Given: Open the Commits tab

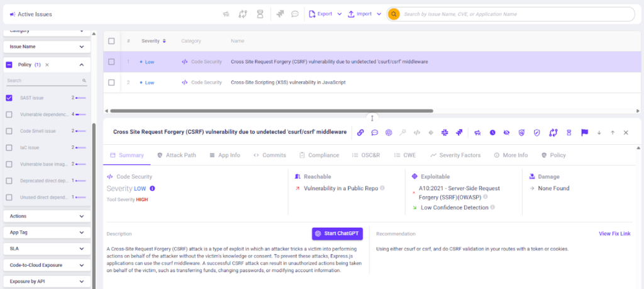Looking at the screenshot, I should 269,155.
